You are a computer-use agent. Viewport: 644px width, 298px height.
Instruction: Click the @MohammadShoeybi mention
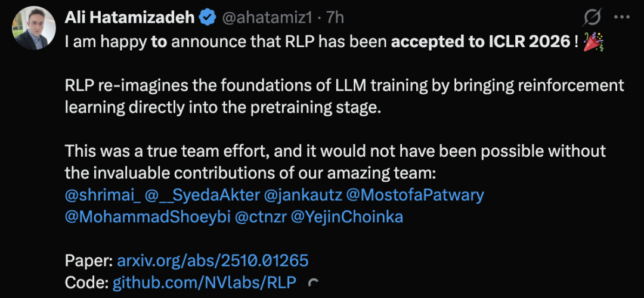click(x=147, y=217)
